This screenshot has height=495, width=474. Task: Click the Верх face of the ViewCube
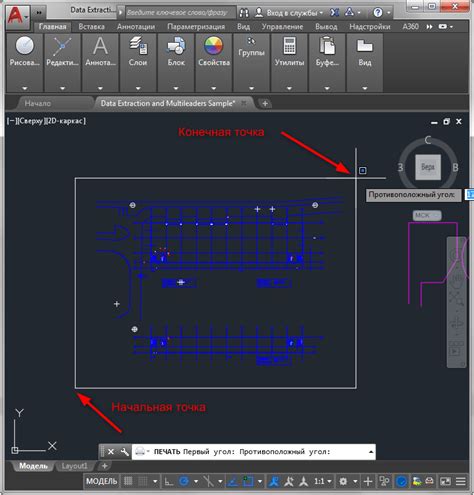[428, 166]
